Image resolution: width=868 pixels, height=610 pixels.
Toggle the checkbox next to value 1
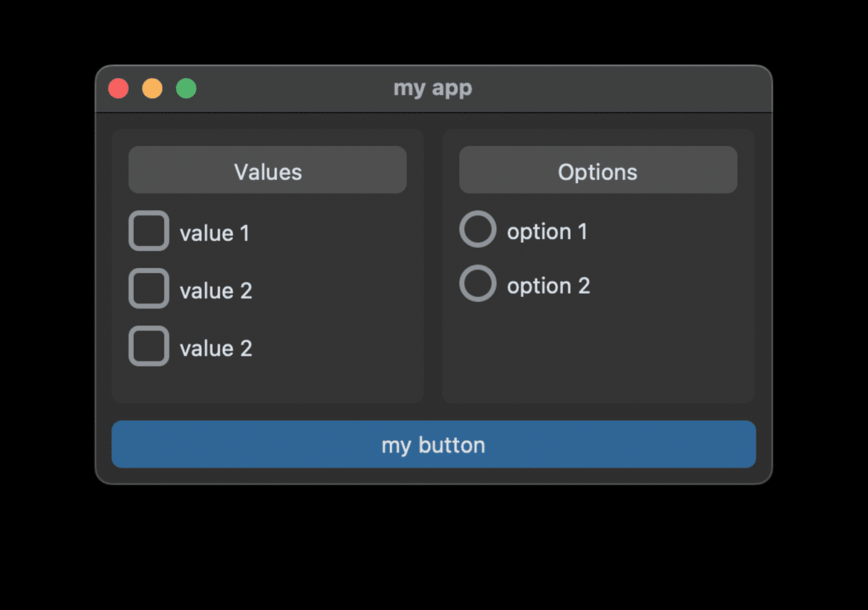point(148,230)
